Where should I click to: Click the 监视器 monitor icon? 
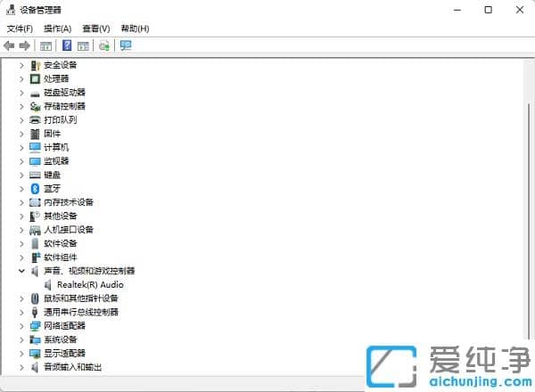tap(35, 161)
